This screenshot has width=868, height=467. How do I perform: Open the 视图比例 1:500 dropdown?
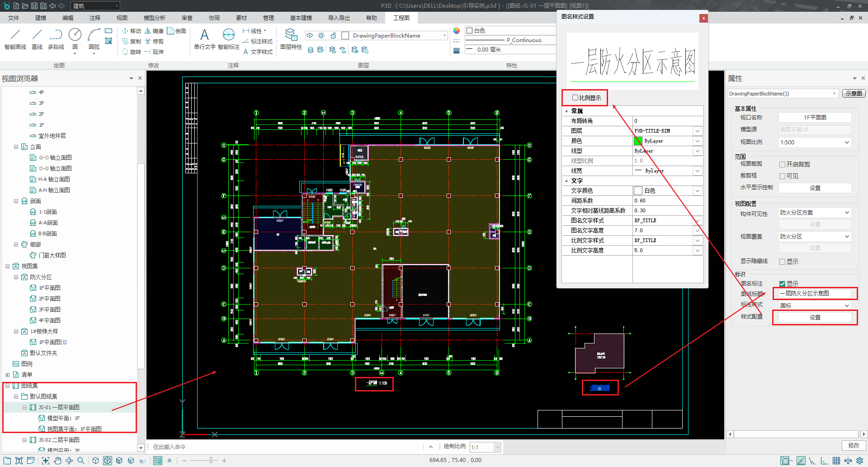point(815,142)
